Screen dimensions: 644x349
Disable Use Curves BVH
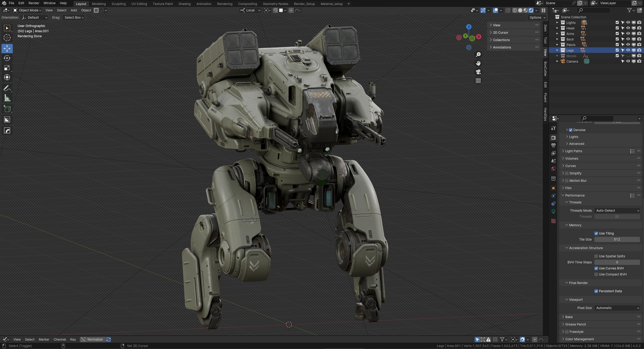[596, 268]
